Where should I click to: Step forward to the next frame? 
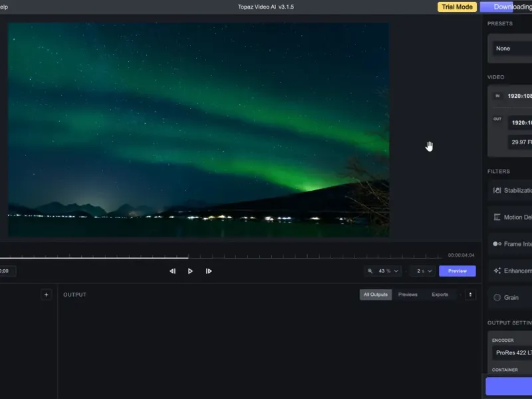click(x=209, y=271)
